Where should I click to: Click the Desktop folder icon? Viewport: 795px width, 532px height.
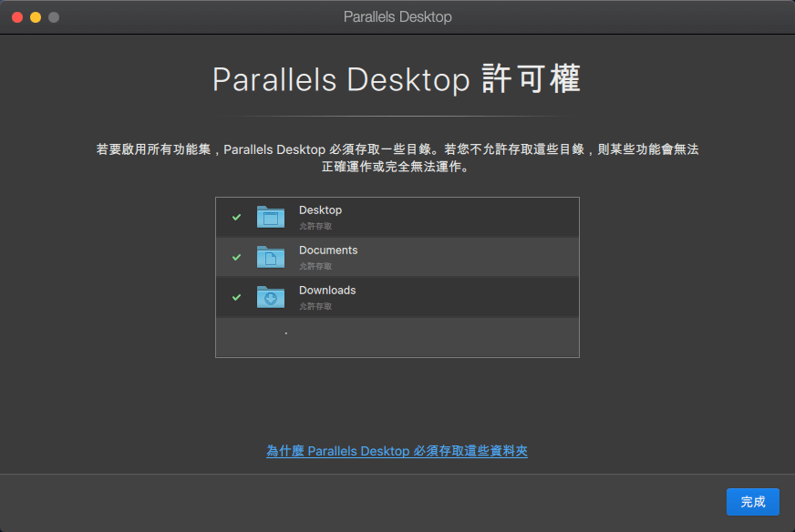point(271,217)
